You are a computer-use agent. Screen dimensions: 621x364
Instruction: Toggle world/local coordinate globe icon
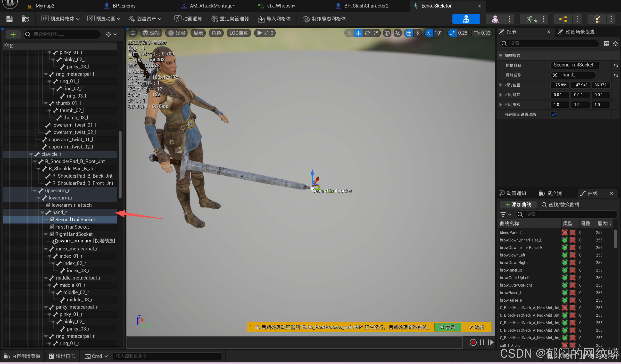coord(387,33)
